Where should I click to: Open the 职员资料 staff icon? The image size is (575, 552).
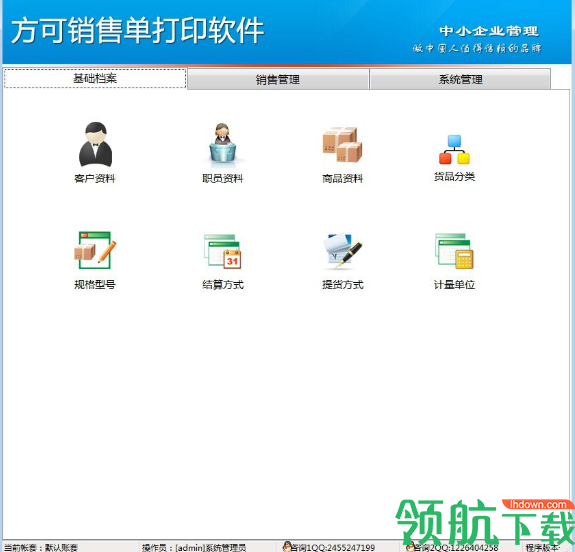coord(223,146)
